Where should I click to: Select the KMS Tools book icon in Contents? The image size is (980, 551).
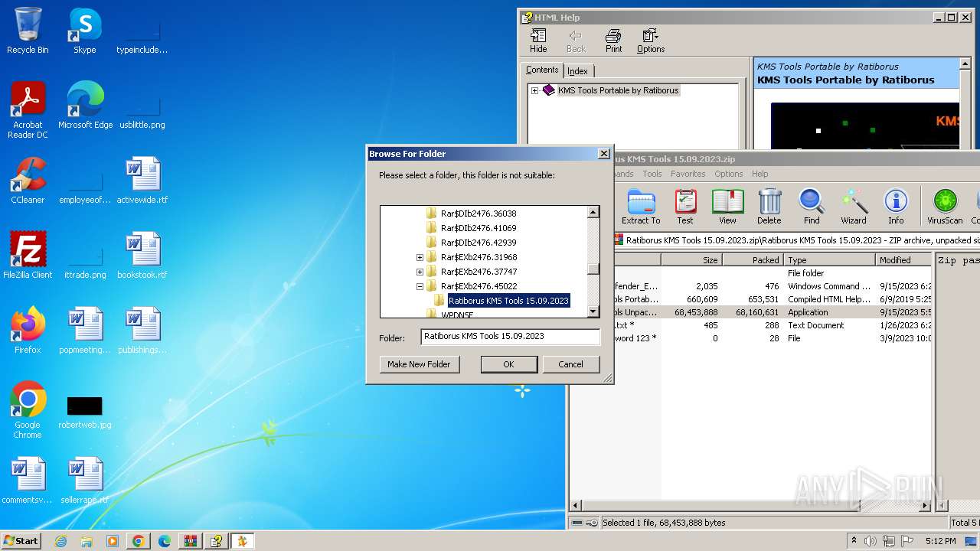pyautogui.click(x=548, y=90)
